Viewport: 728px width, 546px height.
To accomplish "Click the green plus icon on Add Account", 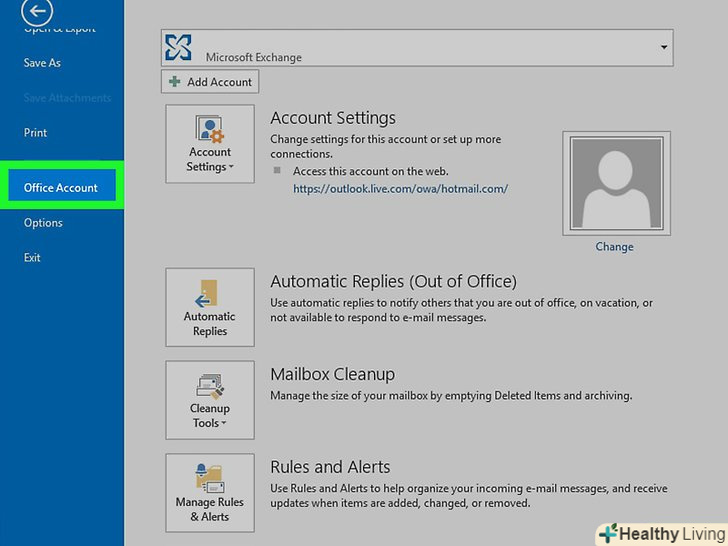I will pos(175,82).
